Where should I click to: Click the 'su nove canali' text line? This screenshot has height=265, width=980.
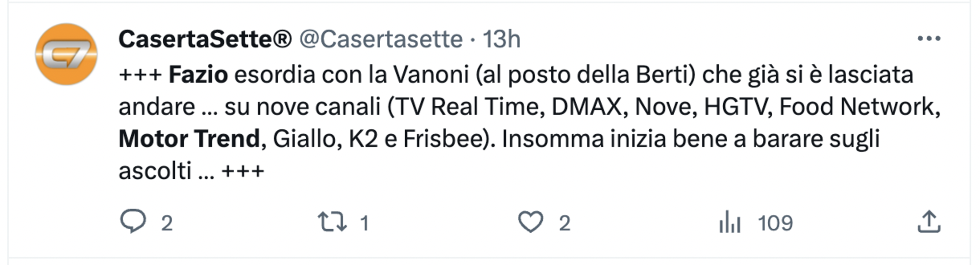point(302,107)
